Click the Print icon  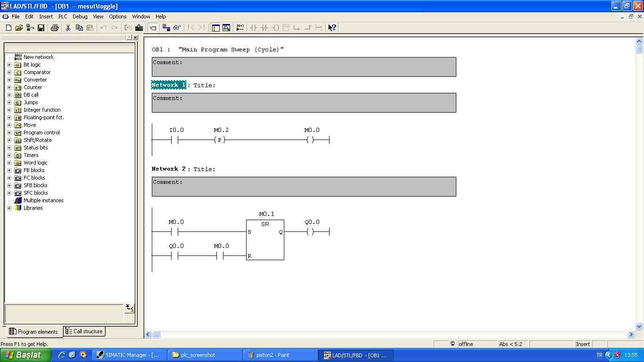pos(54,28)
